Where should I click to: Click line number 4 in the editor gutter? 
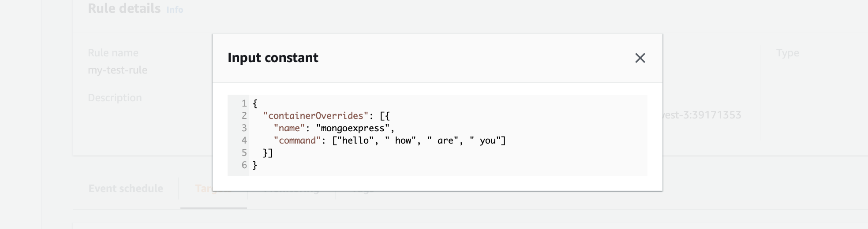point(244,140)
